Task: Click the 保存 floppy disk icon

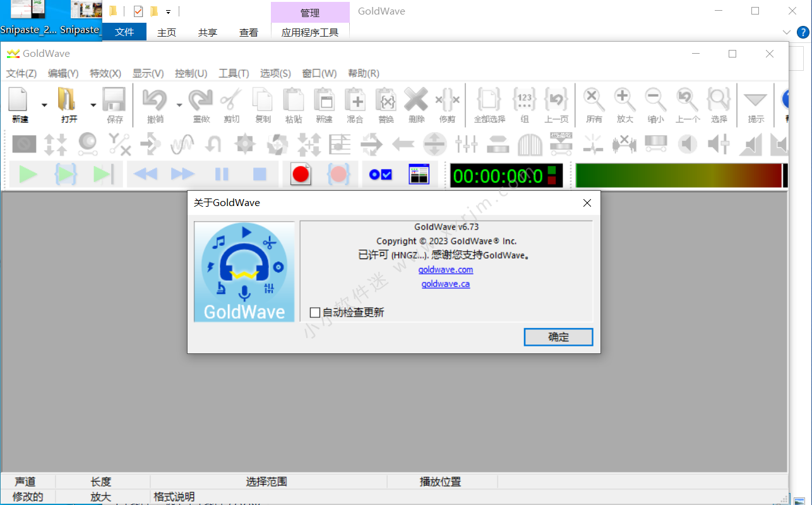Action: pos(114,100)
